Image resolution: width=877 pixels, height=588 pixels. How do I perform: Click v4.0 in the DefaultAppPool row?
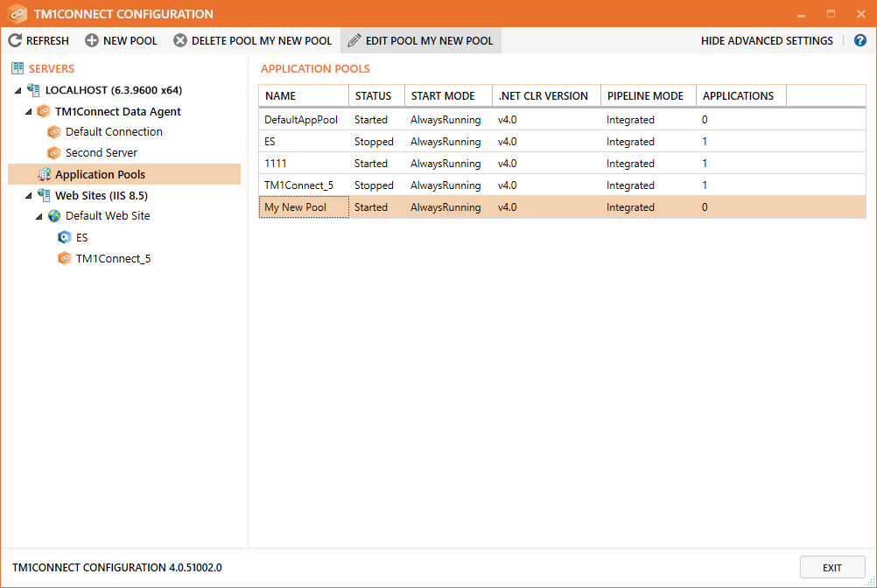click(x=507, y=120)
